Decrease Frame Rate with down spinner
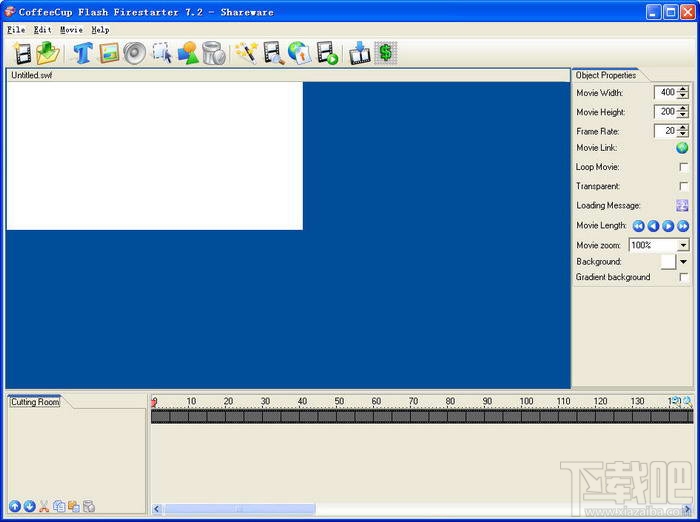Viewport: 700px width, 522px height. (x=683, y=134)
